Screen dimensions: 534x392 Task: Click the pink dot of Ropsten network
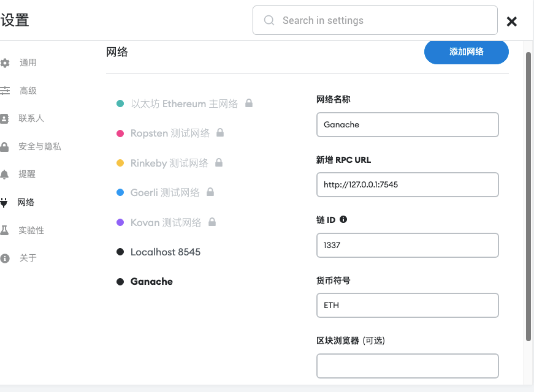point(120,133)
